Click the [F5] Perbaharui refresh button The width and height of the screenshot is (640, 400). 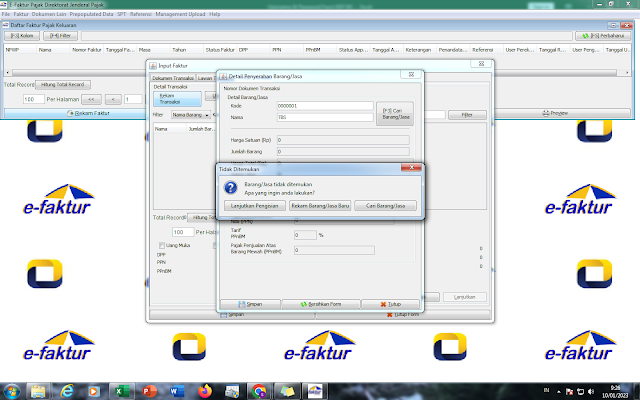coord(603,36)
